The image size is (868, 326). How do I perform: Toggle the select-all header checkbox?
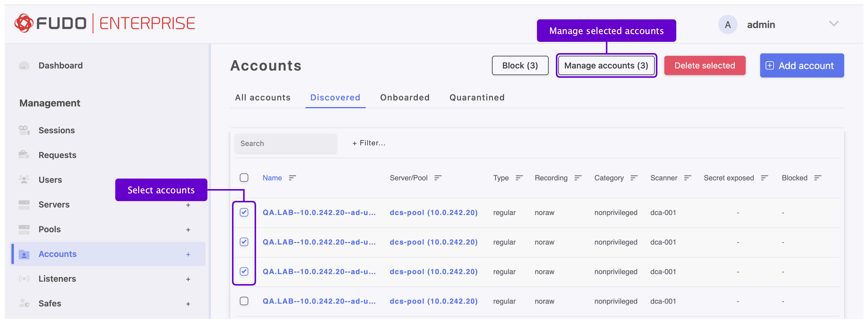point(244,178)
